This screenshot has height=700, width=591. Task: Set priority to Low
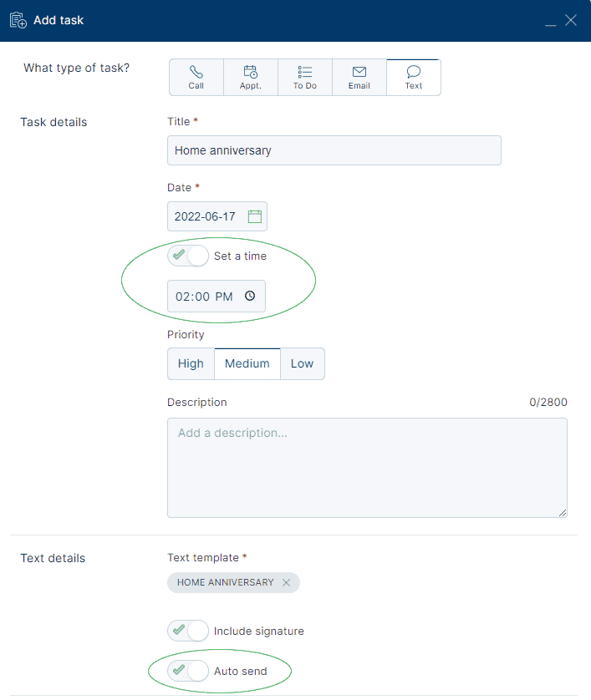coord(302,363)
